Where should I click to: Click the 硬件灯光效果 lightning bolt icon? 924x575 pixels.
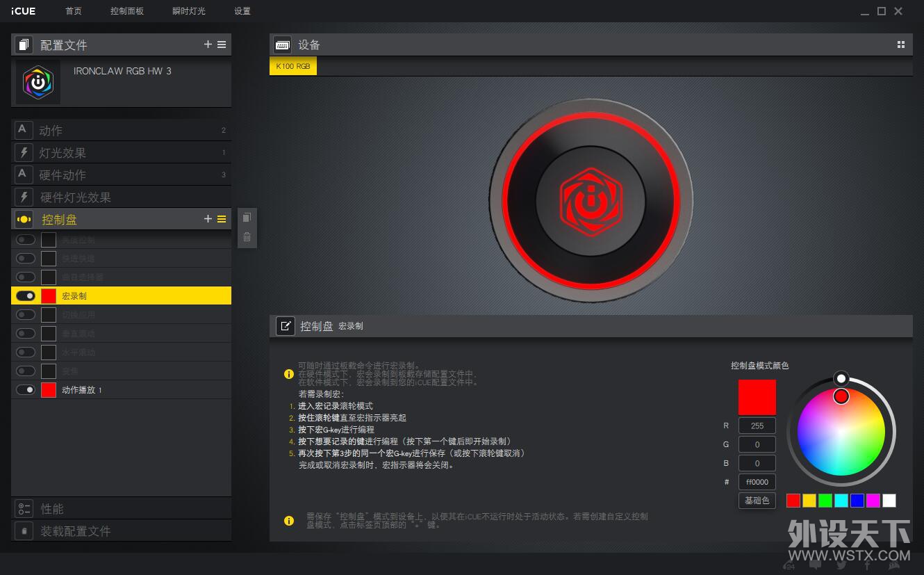click(x=24, y=197)
